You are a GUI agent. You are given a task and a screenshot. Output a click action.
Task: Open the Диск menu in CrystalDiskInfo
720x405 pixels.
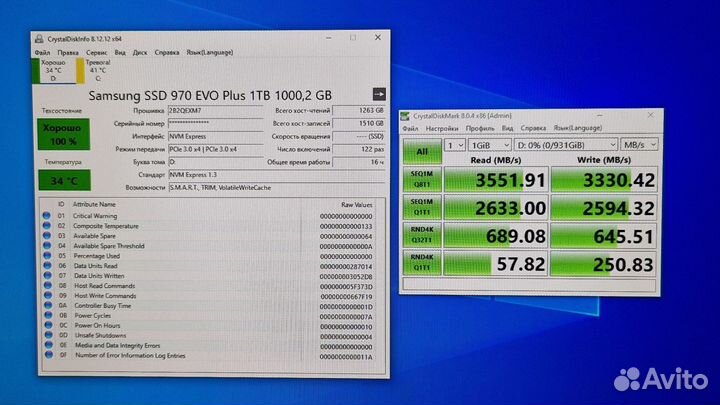140,52
